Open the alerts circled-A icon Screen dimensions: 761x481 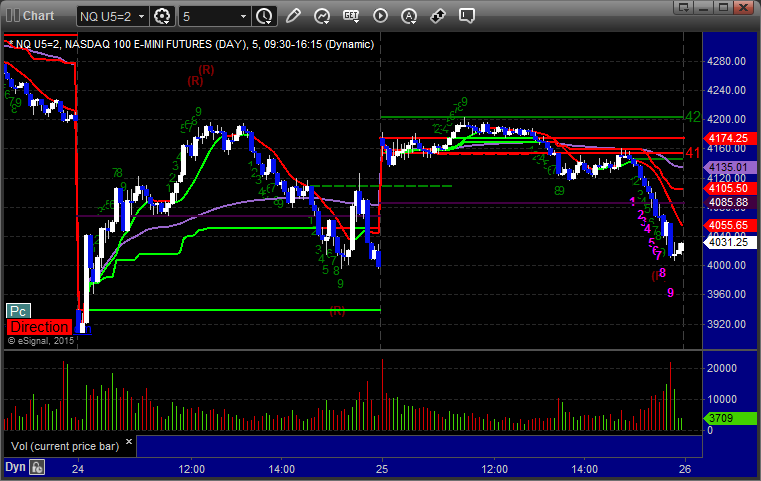tap(409, 16)
